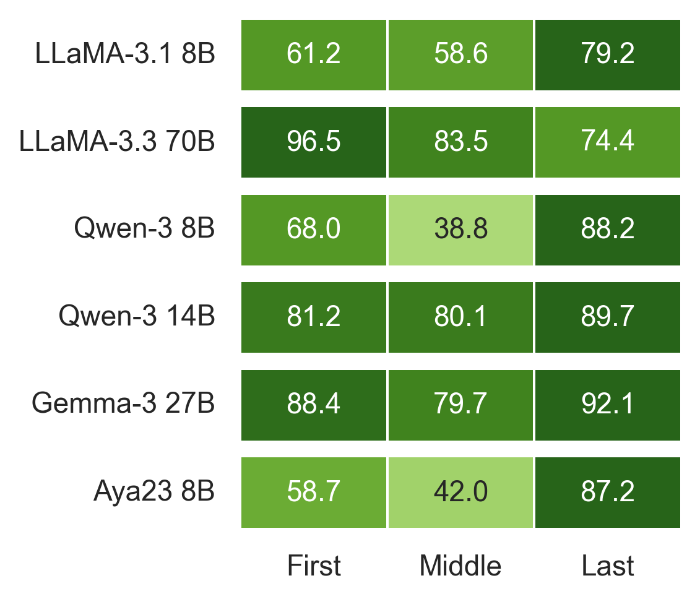Select the 88.2 cell for Qwen-3 8B
This screenshot has width=700, height=599.
[607, 230]
